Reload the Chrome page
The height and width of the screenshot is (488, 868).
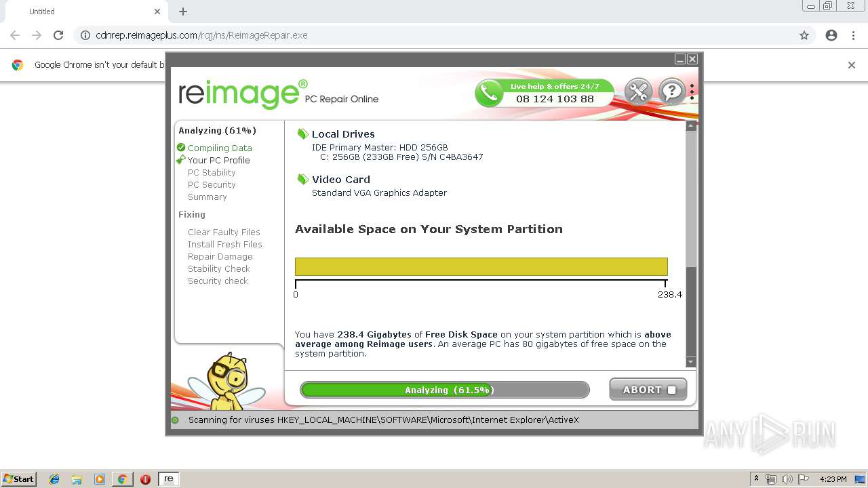pos(58,35)
